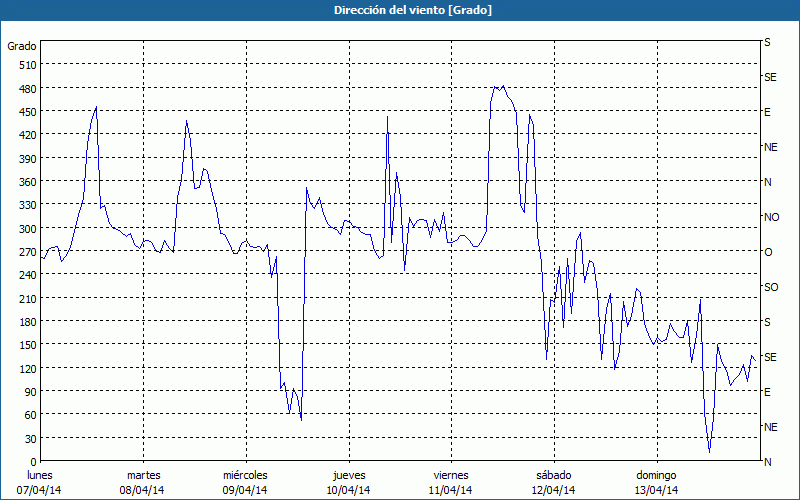Screen dimensions: 800x500
Task: Click the 'sábado' day label
Action: click(553, 475)
